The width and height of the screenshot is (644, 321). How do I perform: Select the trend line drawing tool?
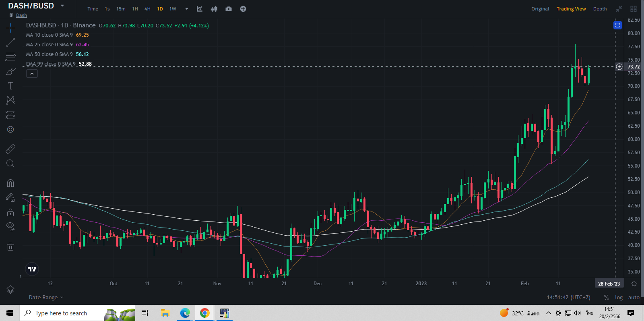coord(10,42)
